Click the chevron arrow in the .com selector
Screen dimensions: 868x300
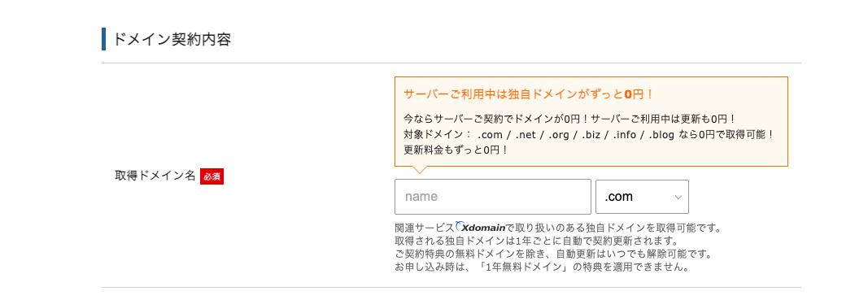678,197
